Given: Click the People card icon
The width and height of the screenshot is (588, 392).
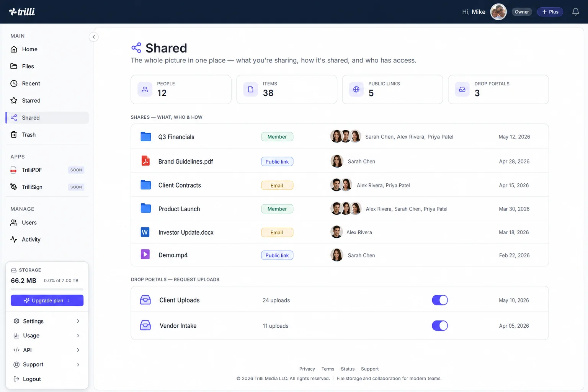Looking at the screenshot, I should (145, 89).
